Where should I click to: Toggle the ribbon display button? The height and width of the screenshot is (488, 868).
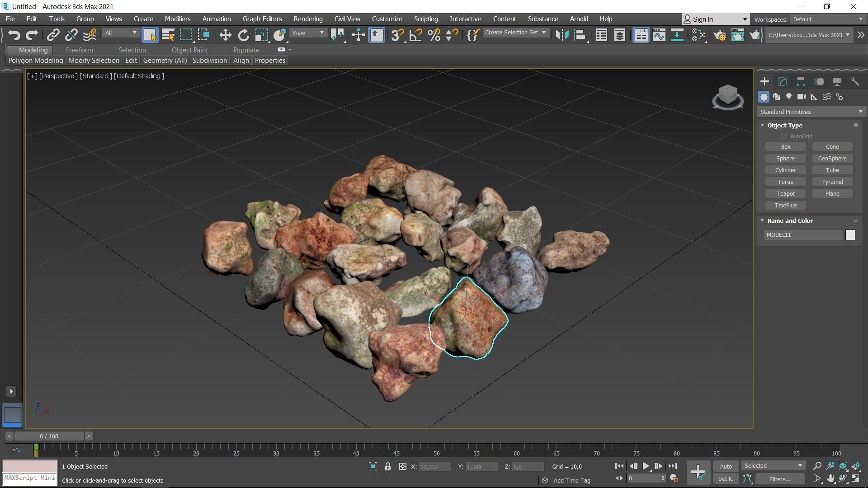point(641,35)
